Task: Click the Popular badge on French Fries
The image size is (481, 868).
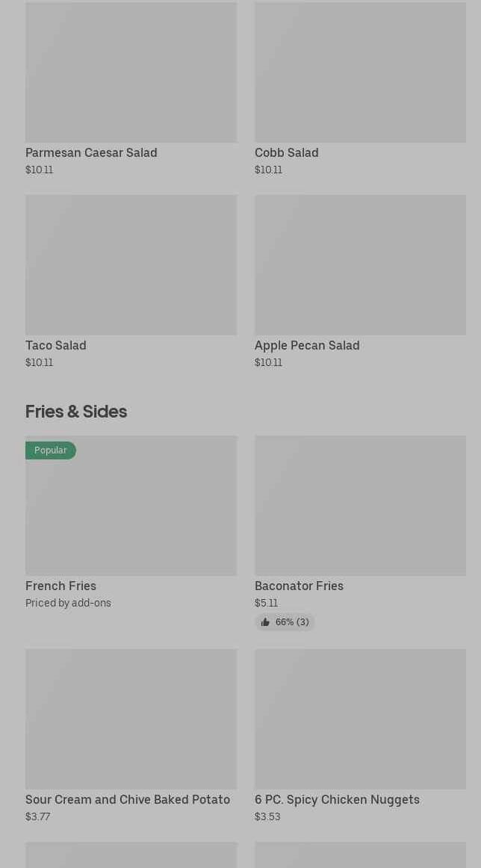Action: pos(51,450)
